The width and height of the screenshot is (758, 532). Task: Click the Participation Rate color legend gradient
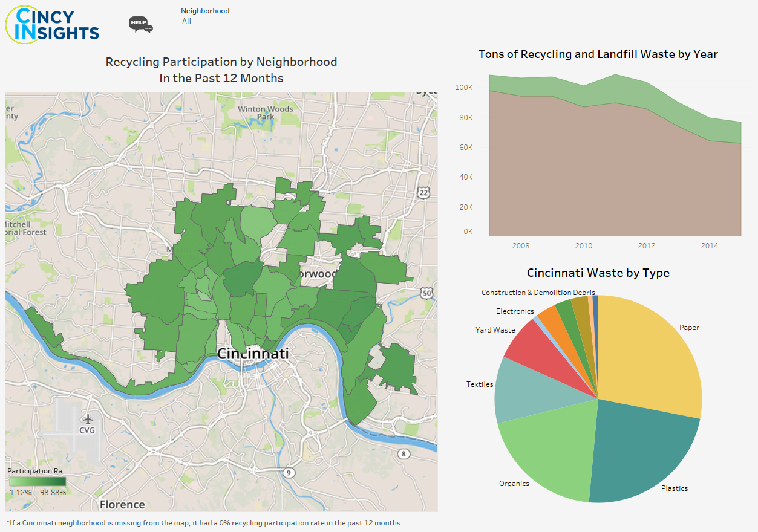pos(38,482)
